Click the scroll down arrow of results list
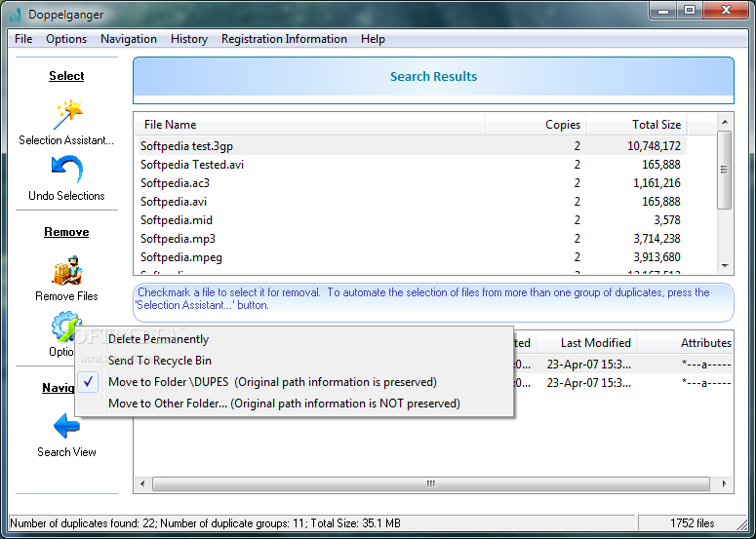 (725, 266)
